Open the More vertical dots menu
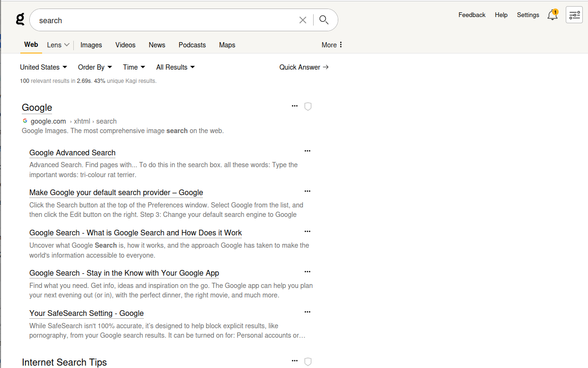The height and width of the screenshot is (368, 588). [x=332, y=45]
